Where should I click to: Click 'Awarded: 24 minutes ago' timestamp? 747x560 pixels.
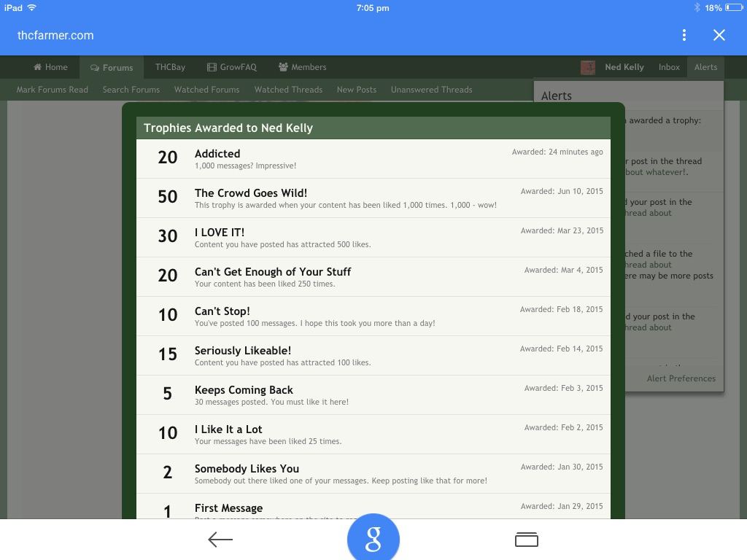(x=557, y=152)
